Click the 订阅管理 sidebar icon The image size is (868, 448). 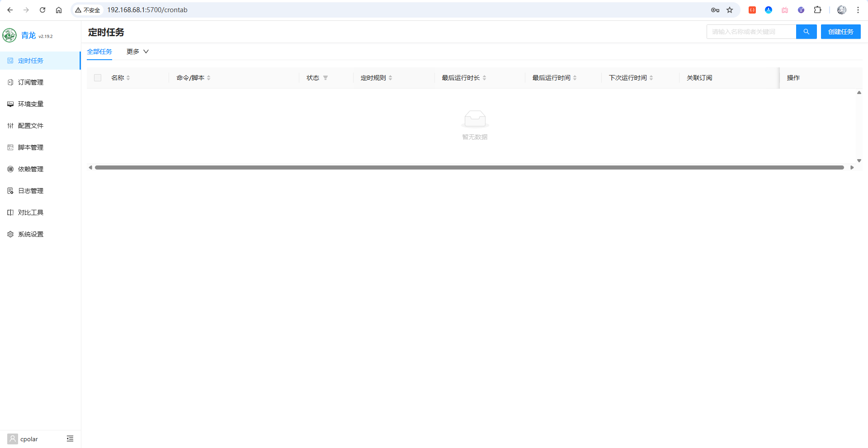pos(10,82)
